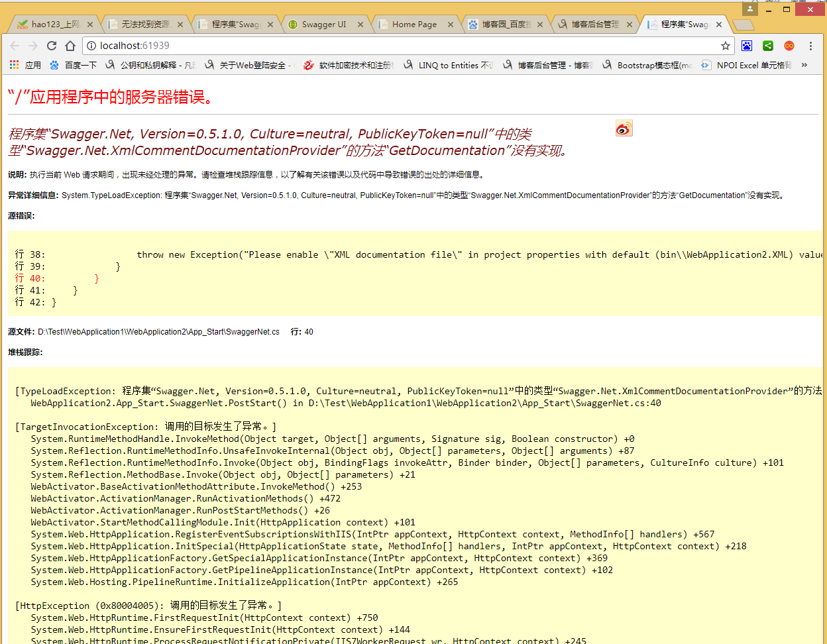The height and width of the screenshot is (644, 827).
Task: Click the user profile icon in title bar
Action: [x=750, y=9]
